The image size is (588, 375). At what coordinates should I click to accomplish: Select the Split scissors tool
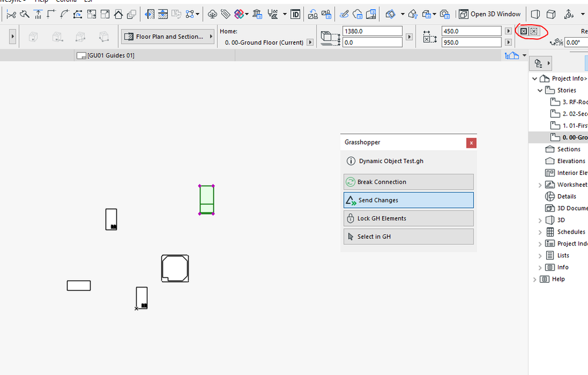11,15
